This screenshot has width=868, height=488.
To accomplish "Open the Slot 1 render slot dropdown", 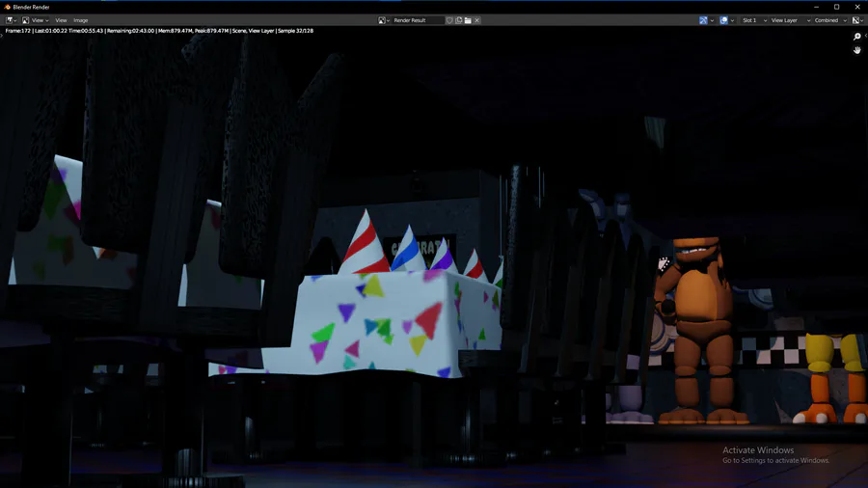I will pos(754,20).
